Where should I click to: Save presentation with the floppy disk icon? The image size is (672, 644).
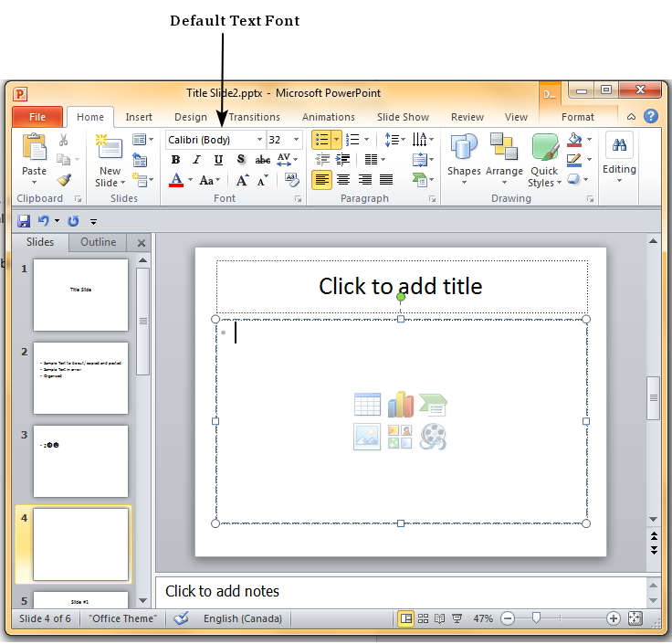click(x=23, y=221)
